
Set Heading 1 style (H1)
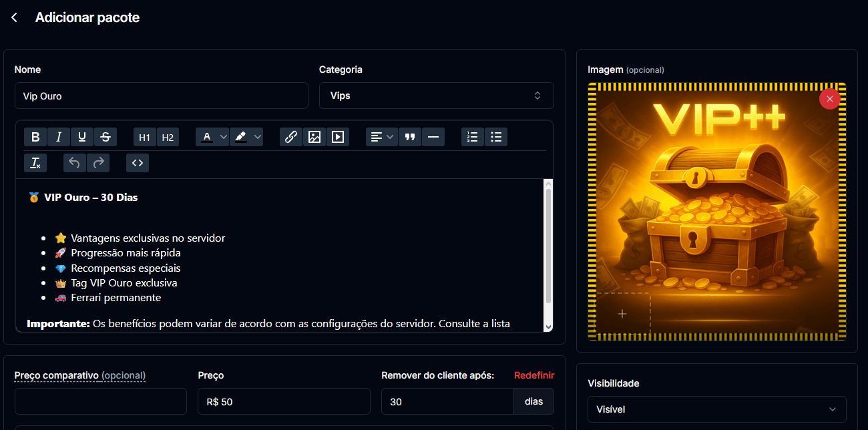coord(145,137)
